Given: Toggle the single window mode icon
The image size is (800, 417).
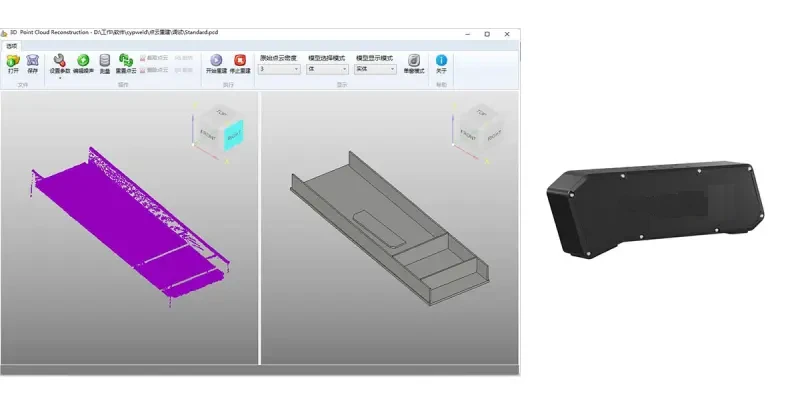Looking at the screenshot, I should 413,62.
